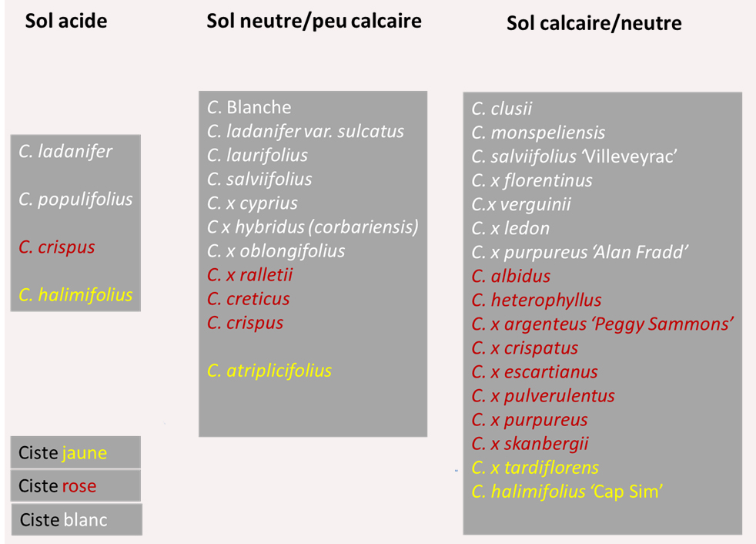Click the yellow 'C. atriplicifolius' entry
The image size is (756, 544).
click(269, 371)
